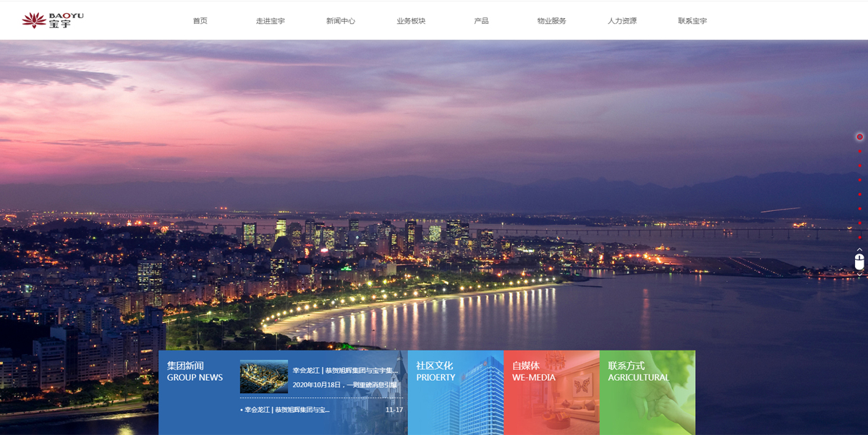Click 联系宝宇 in the navigation bar

[692, 21]
